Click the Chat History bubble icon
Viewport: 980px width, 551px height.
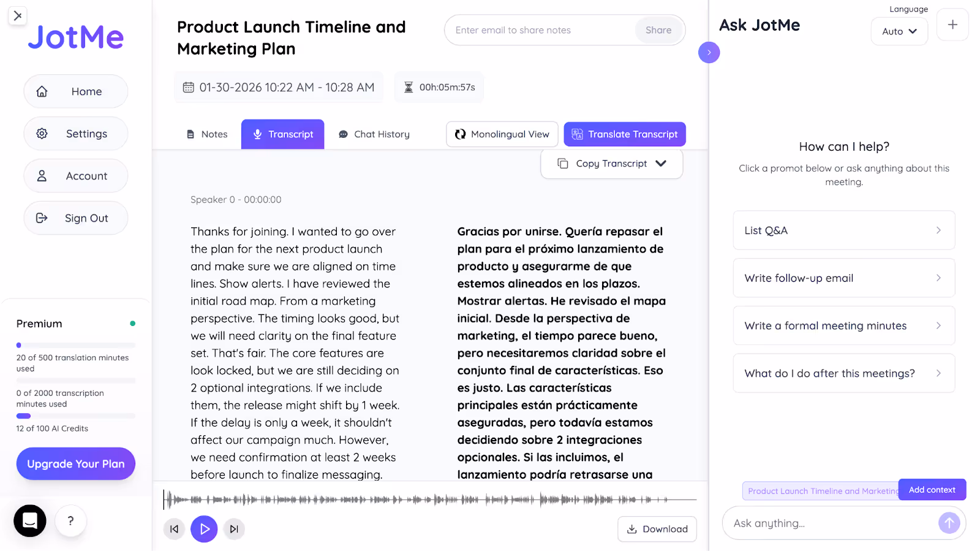point(344,134)
